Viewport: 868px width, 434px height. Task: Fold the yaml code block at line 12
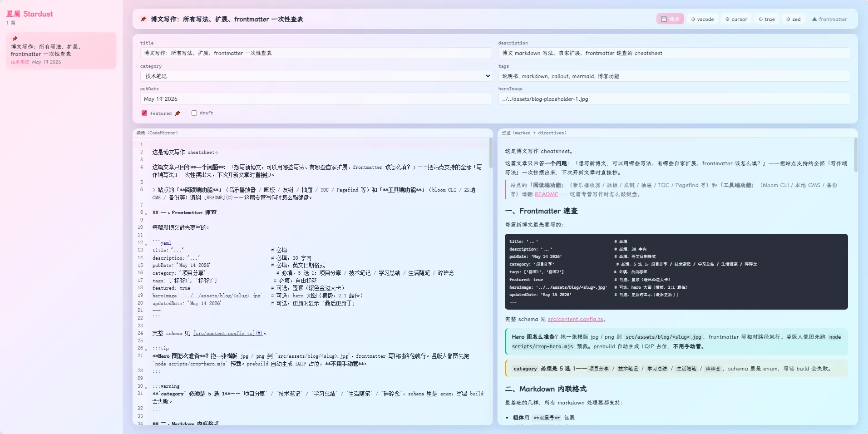pos(146,244)
